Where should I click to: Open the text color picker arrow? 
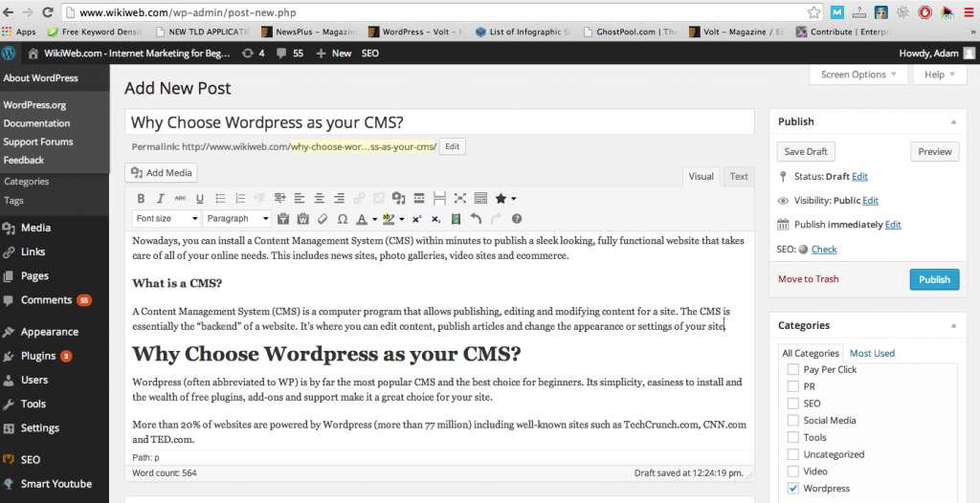[374, 219]
